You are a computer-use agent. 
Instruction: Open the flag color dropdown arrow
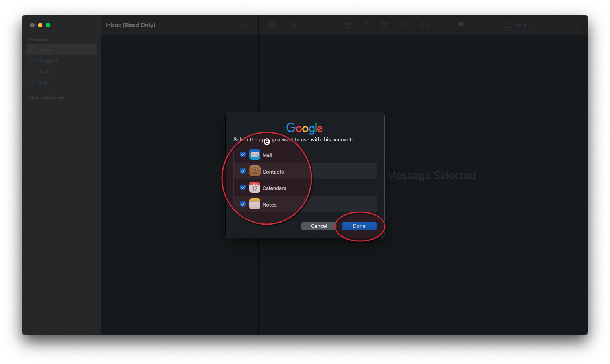(x=472, y=26)
